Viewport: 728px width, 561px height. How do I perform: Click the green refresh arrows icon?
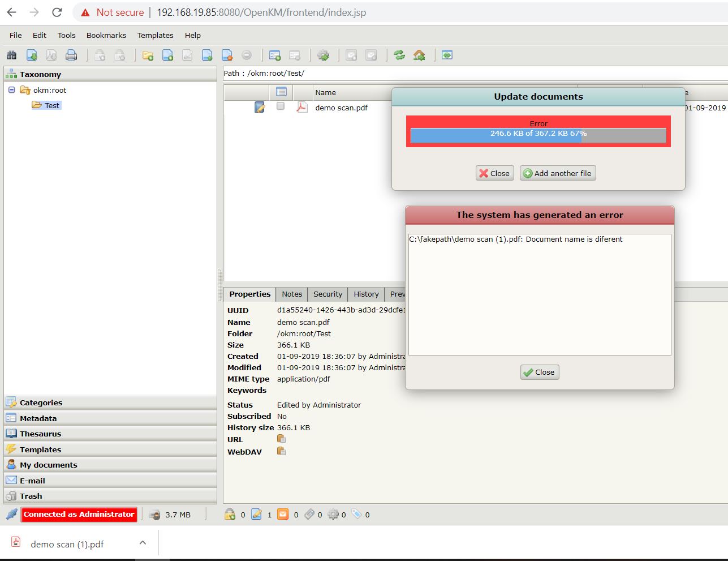[399, 55]
